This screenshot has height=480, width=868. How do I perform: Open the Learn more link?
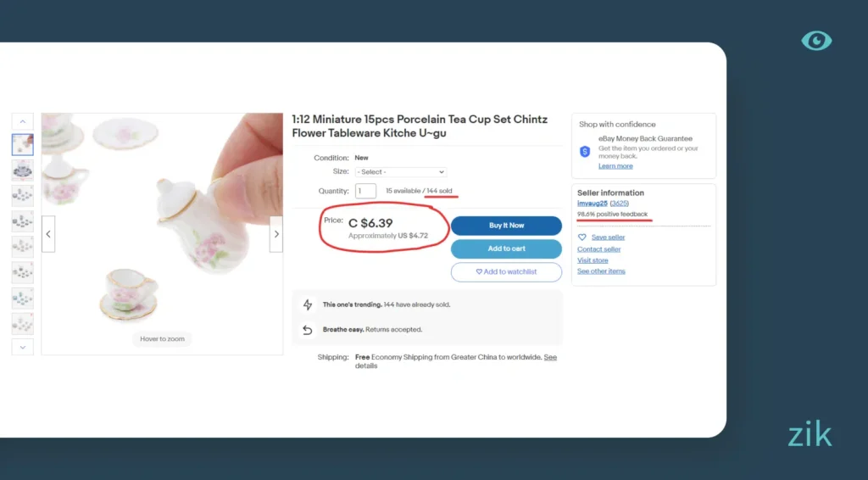click(x=615, y=166)
